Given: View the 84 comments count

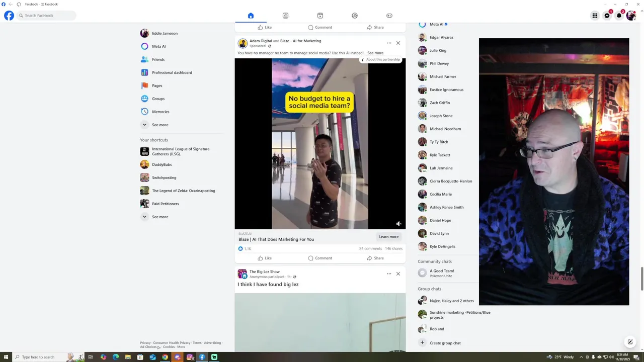Looking at the screenshot, I should pos(370,248).
